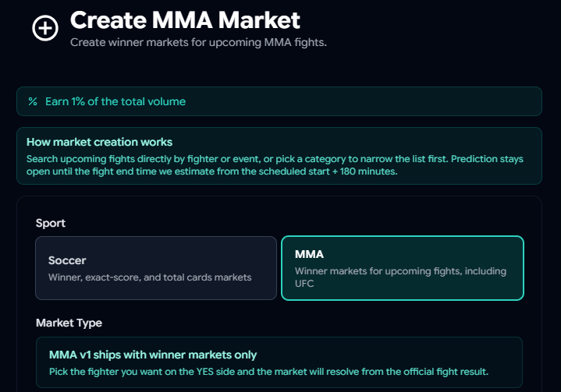Click the Sport section label

point(51,223)
